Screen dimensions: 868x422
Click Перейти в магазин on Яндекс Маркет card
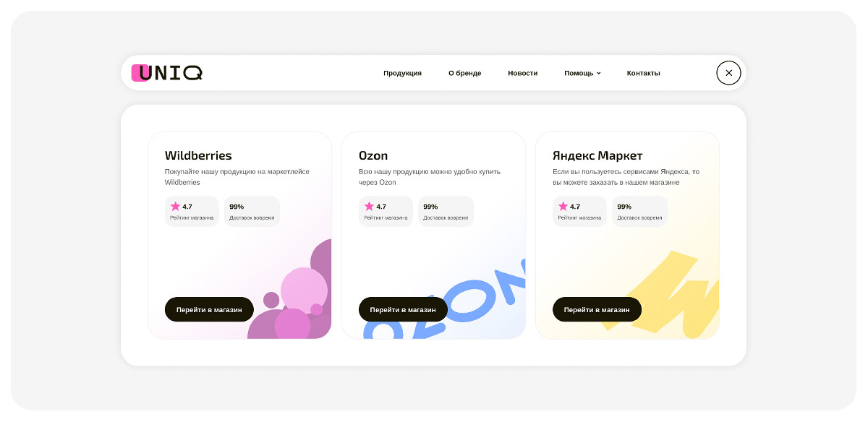597,309
